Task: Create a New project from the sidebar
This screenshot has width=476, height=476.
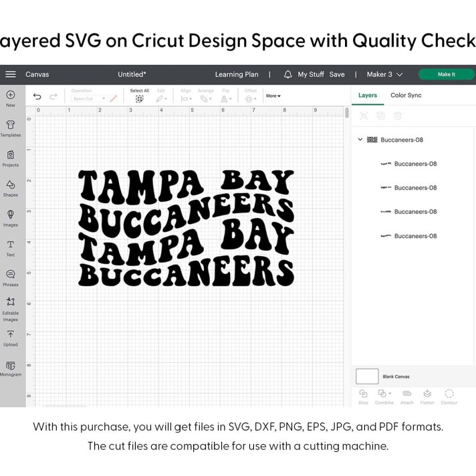Action: (11, 99)
